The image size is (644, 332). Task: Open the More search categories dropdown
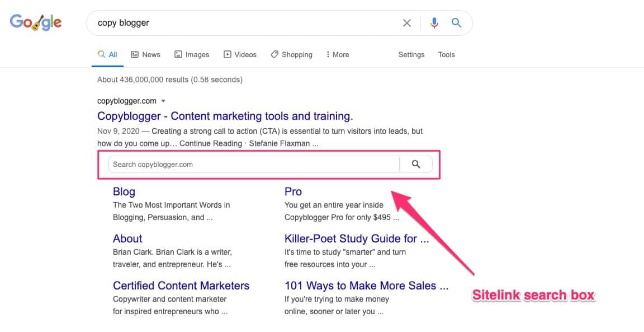(x=337, y=54)
